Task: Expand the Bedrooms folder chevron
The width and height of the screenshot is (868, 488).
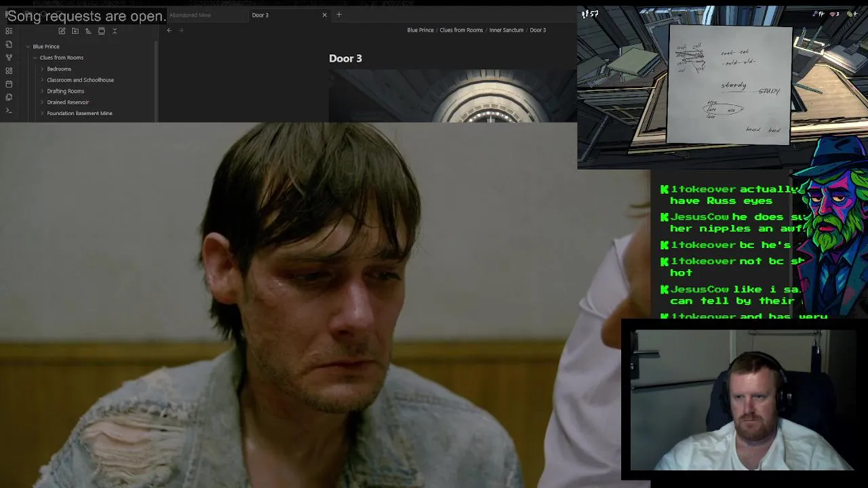Action: [x=42, y=69]
